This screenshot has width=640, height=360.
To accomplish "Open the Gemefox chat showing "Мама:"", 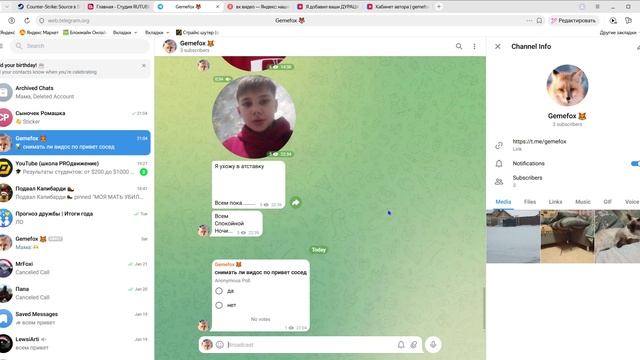I will click(x=75, y=243).
